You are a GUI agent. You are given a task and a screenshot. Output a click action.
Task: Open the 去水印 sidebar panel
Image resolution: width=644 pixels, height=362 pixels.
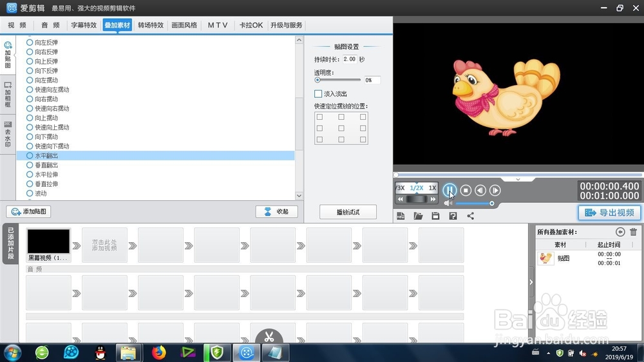click(8, 134)
